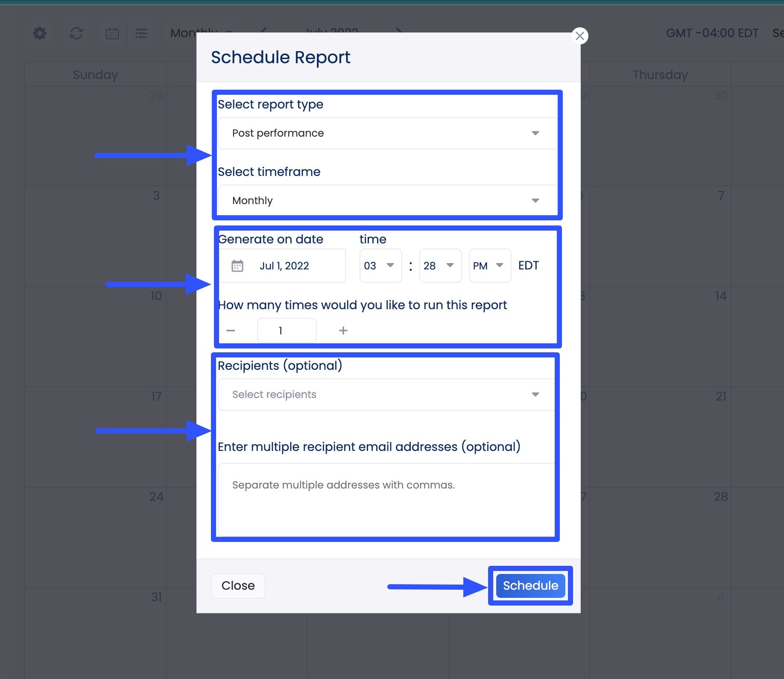
Task: Open the hour dropdown showing 03
Action: click(x=380, y=265)
